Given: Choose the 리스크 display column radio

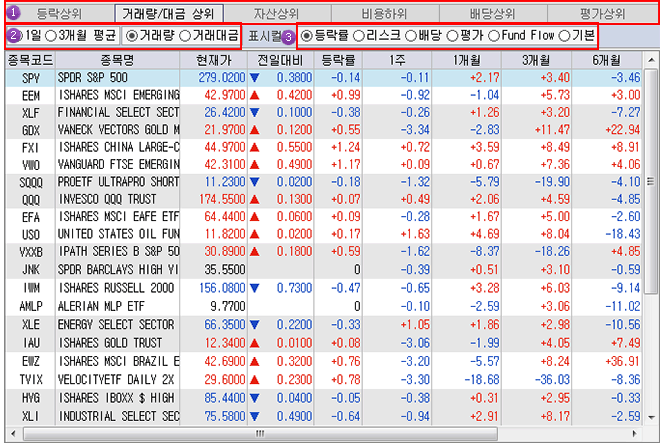Looking at the screenshot, I should [377, 36].
